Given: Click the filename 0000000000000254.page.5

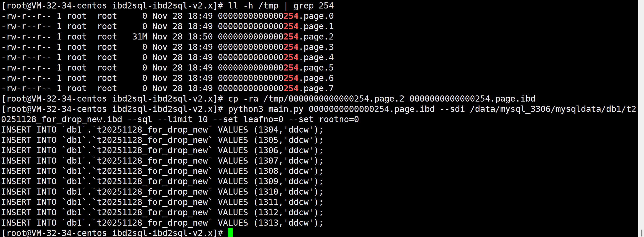Looking at the screenshot, I should [276, 68].
